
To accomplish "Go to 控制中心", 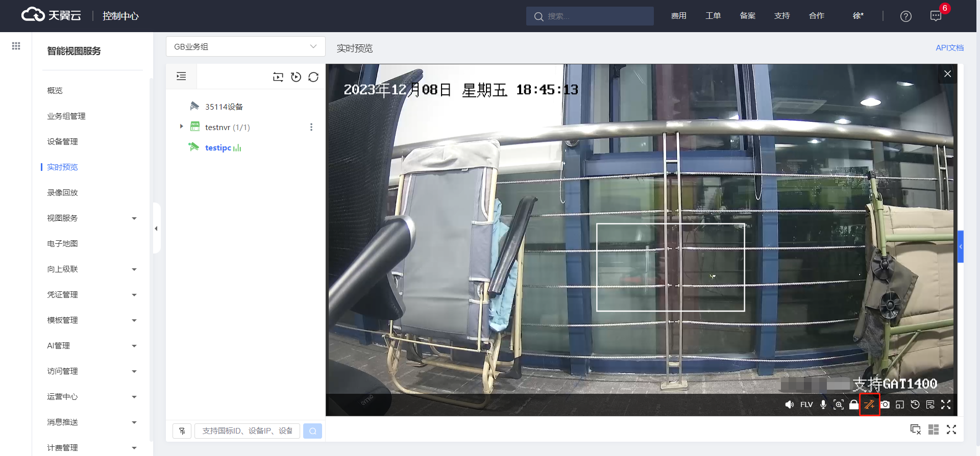I will click(x=120, y=16).
